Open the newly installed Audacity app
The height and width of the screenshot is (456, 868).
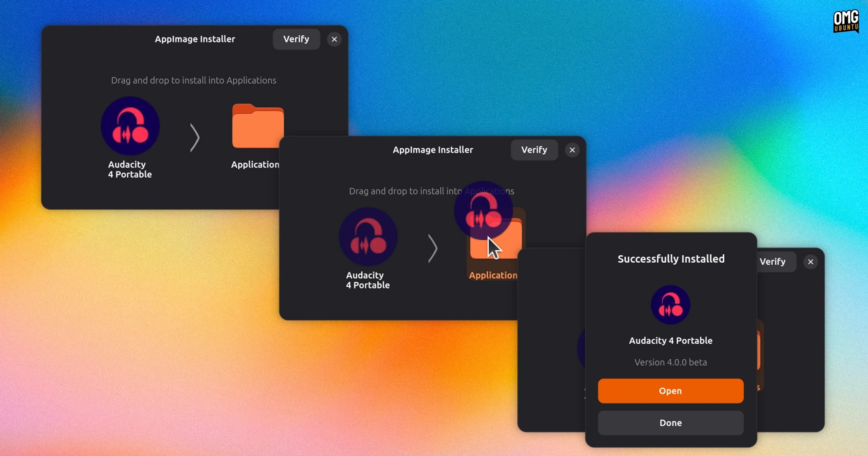point(670,391)
